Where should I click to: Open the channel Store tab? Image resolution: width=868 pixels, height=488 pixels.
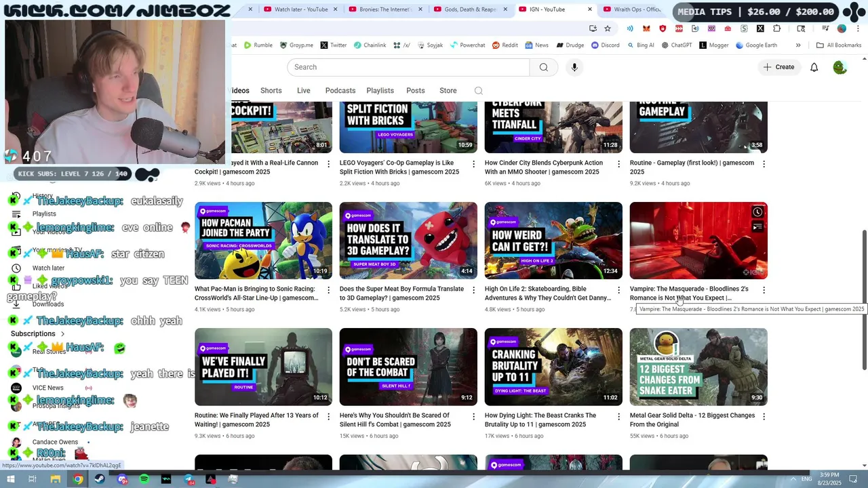tap(448, 91)
